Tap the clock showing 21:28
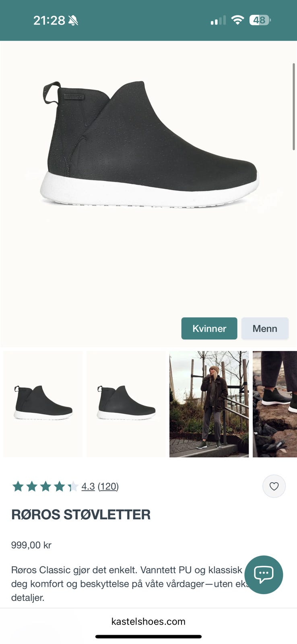 pos(49,21)
